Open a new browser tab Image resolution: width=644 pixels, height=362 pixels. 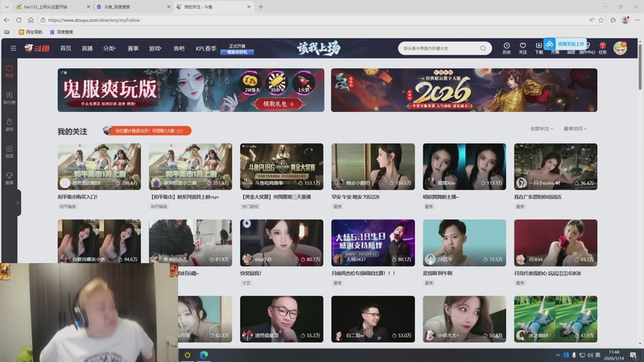click(261, 7)
